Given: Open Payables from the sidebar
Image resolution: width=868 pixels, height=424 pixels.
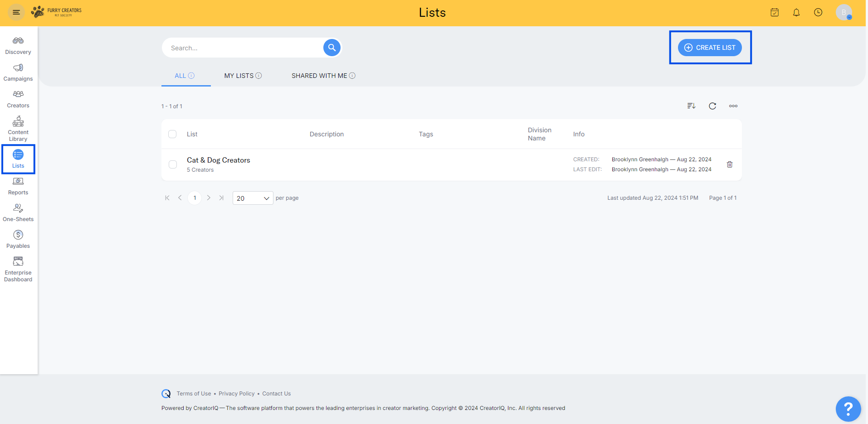Looking at the screenshot, I should (x=18, y=239).
